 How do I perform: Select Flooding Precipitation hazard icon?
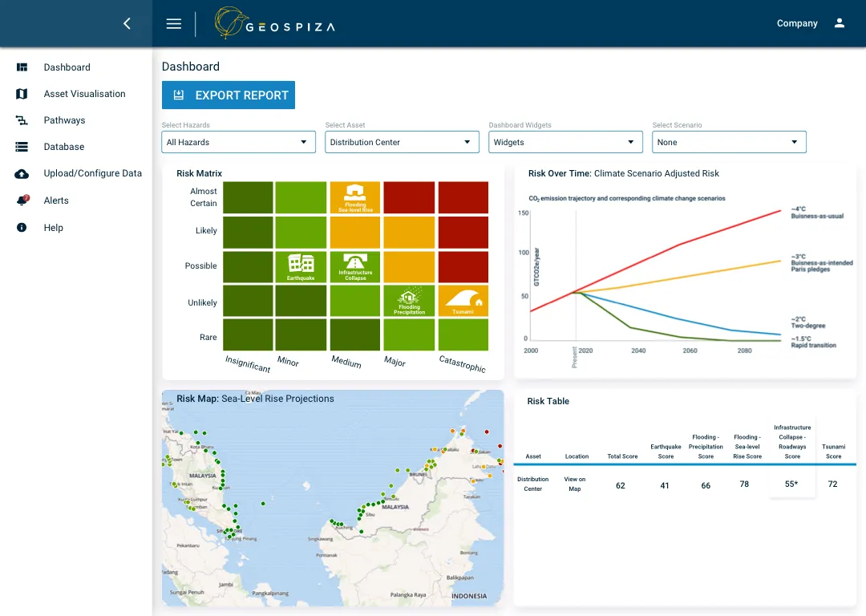coord(409,301)
